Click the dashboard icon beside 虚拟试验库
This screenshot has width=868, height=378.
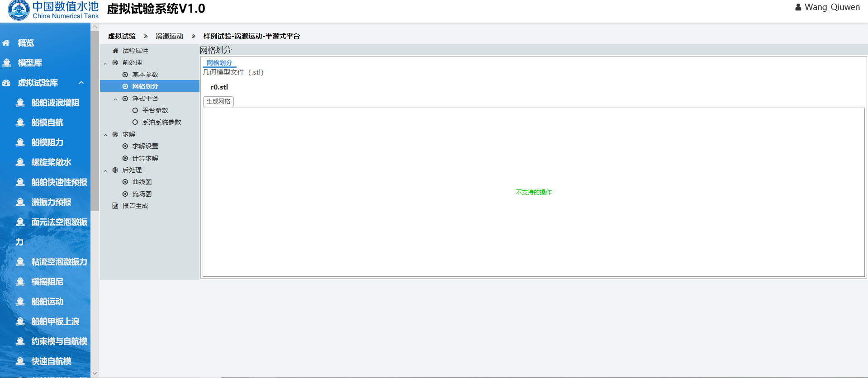pos(6,83)
